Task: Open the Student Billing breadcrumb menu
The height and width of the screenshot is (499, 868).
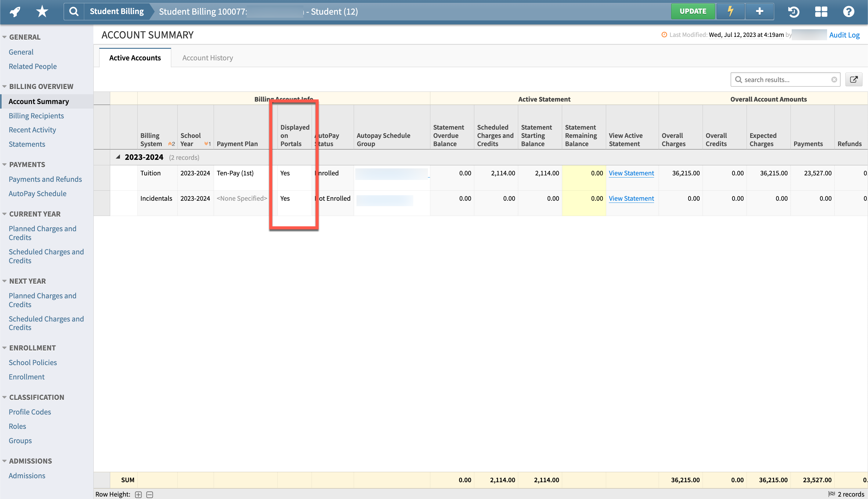Action: click(x=116, y=11)
